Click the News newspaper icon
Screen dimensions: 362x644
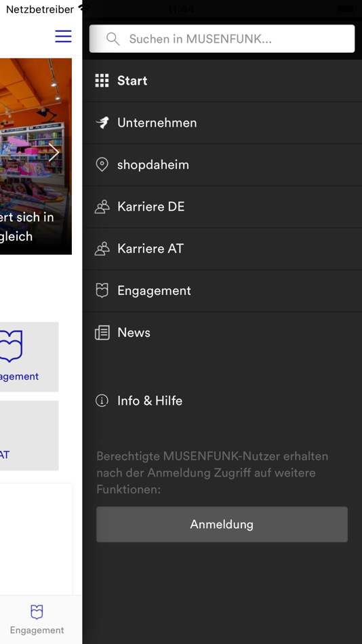pos(102,332)
